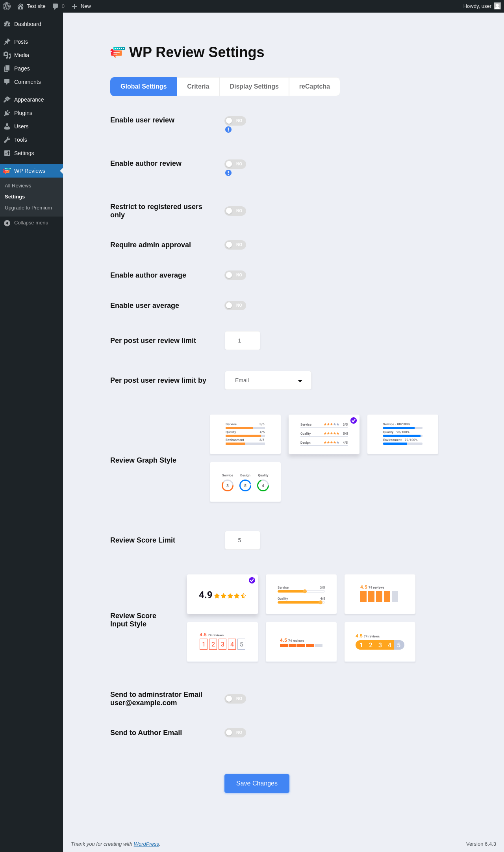The height and width of the screenshot is (852, 504).
Task: Click the info icon under Enable author review
Action: 228,173
